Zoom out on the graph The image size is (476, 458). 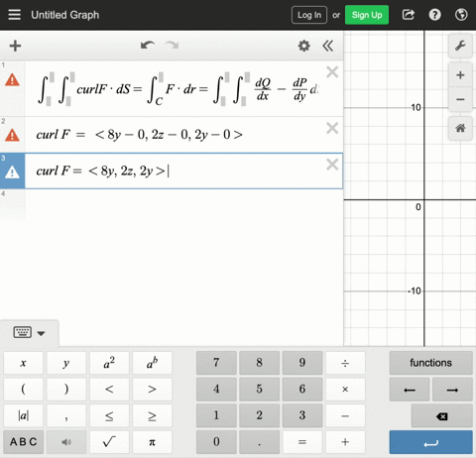(x=460, y=99)
